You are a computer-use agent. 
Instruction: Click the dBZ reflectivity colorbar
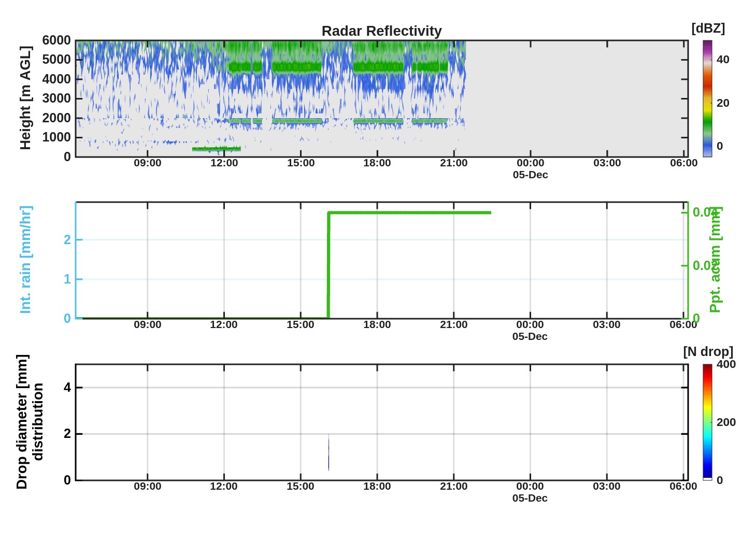click(707, 98)
